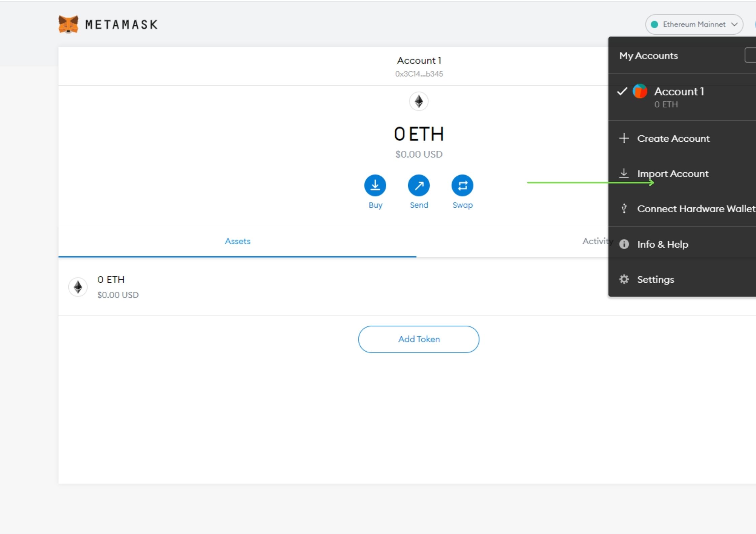756x534 pixels.
Task: Click the Send arrow icon button
Action: point(419,185)
